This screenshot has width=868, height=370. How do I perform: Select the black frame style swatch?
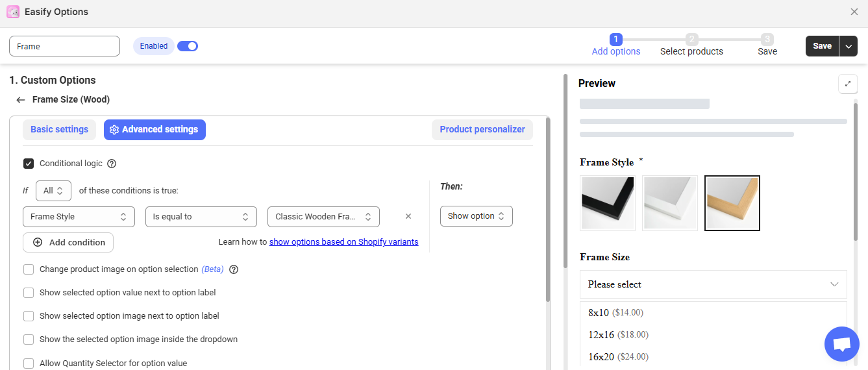point(608,203)
